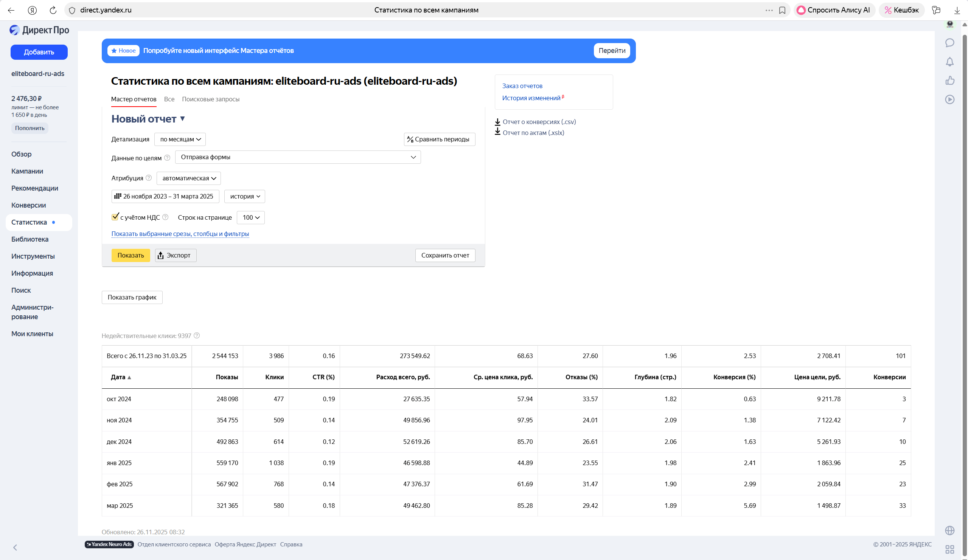Click the bell notifications icon
The width and height of the screenshot is (968, 560).
949,62
